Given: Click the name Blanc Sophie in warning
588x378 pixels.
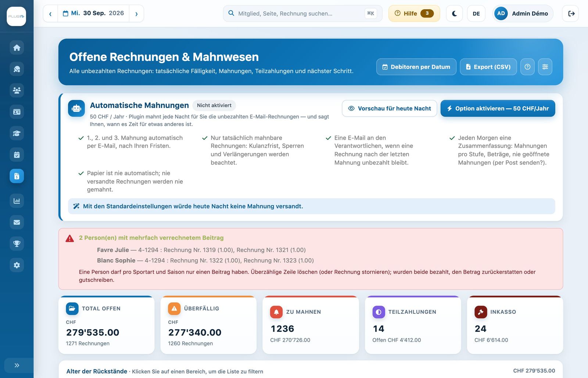Looking at the screenshot, I should [x=116, y=260].
